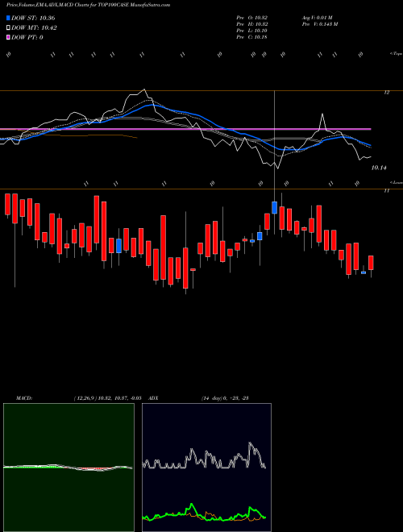Select the 'DOW PT: 0' legend label
The width and height of the screenshot is (403, 532).
tap(27, 37)
